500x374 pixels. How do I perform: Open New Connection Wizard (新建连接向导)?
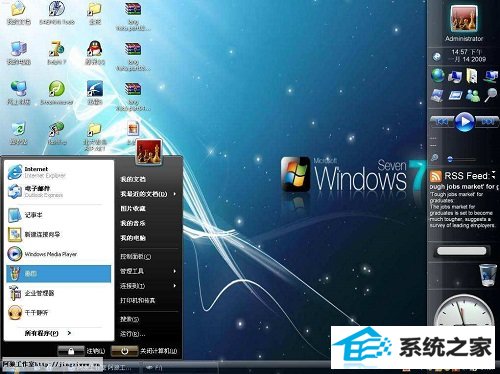pyautogui.click(x=58, y=234)
